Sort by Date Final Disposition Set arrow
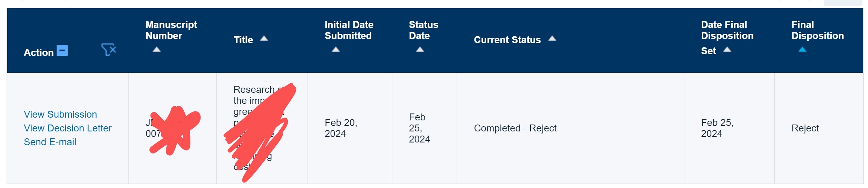This screenshot has height=188, width=868. click(727, 49)
